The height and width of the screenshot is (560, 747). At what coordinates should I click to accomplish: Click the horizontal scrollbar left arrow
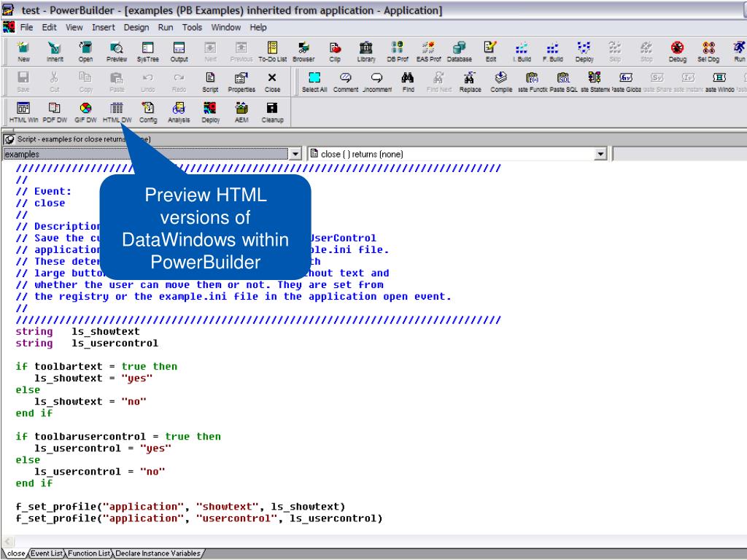tap(7, 542)
